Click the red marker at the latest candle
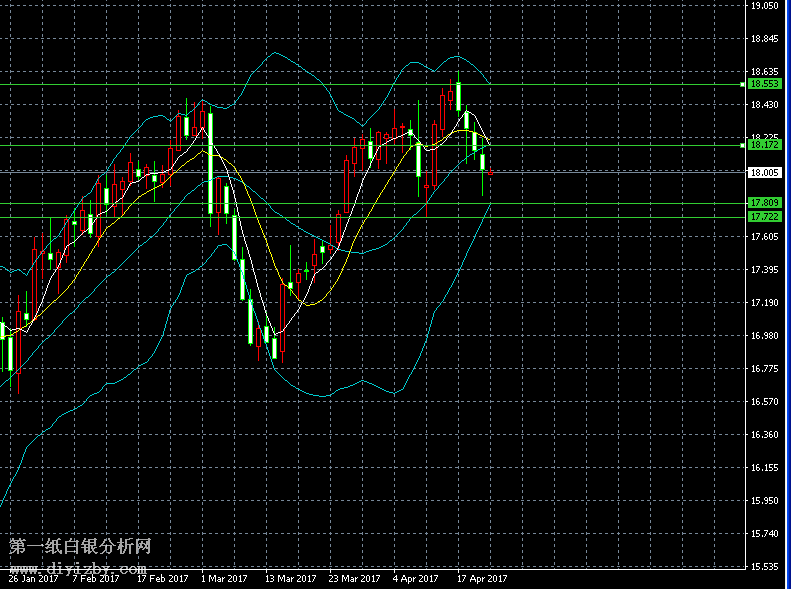The height and width of the screenshot is (589, 791). tap(490, 172)
